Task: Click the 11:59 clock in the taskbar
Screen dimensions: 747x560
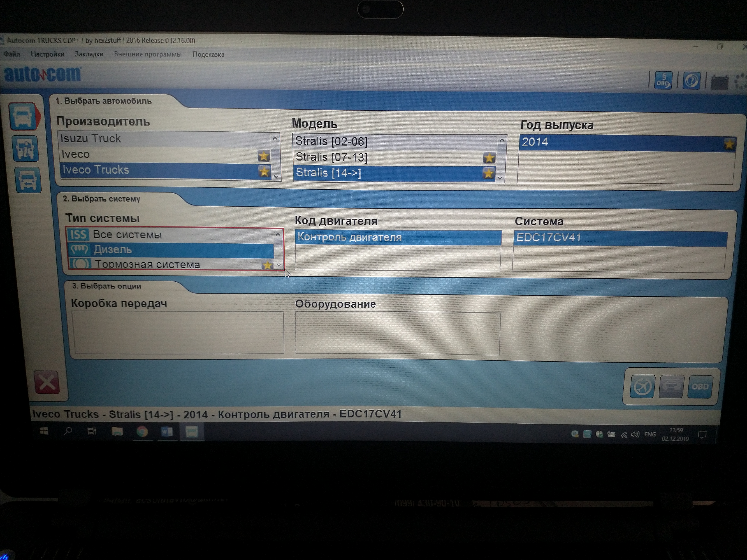Action: (x=676, y=430)
